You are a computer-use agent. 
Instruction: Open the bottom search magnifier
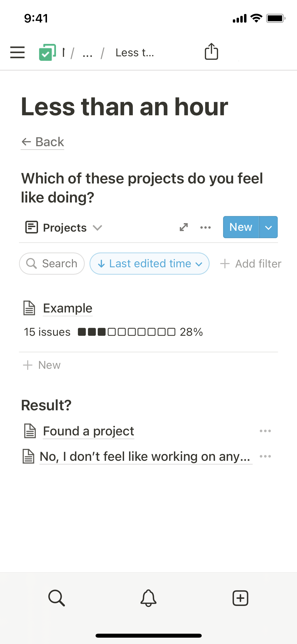click(x=56, y=598)
